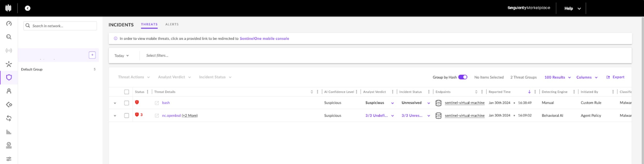Click the SentinelOne mobile console link

coord(264,38)
